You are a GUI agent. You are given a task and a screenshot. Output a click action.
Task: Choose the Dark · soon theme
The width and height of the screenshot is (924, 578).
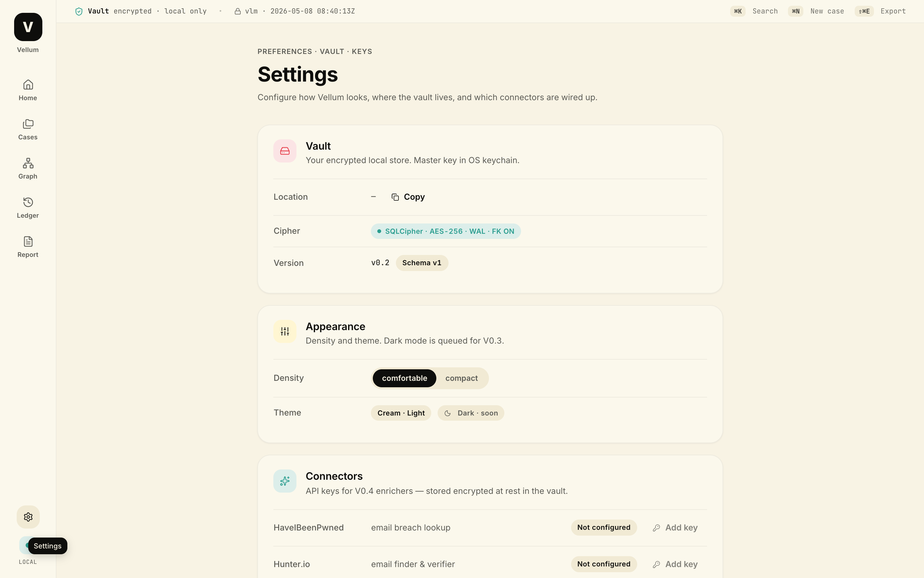[471, 413]
